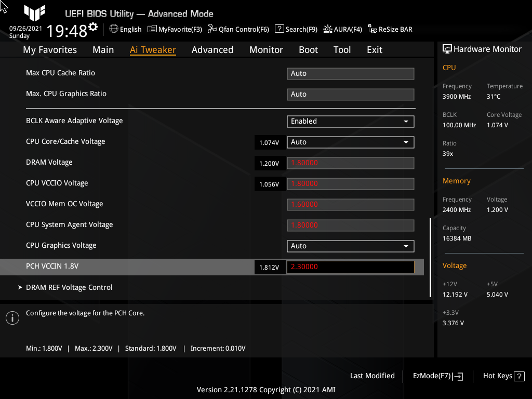Viewport: 532px width, 399px height.
Task: Open MyFavorite shortcuts
Action: tap(175, 29)
